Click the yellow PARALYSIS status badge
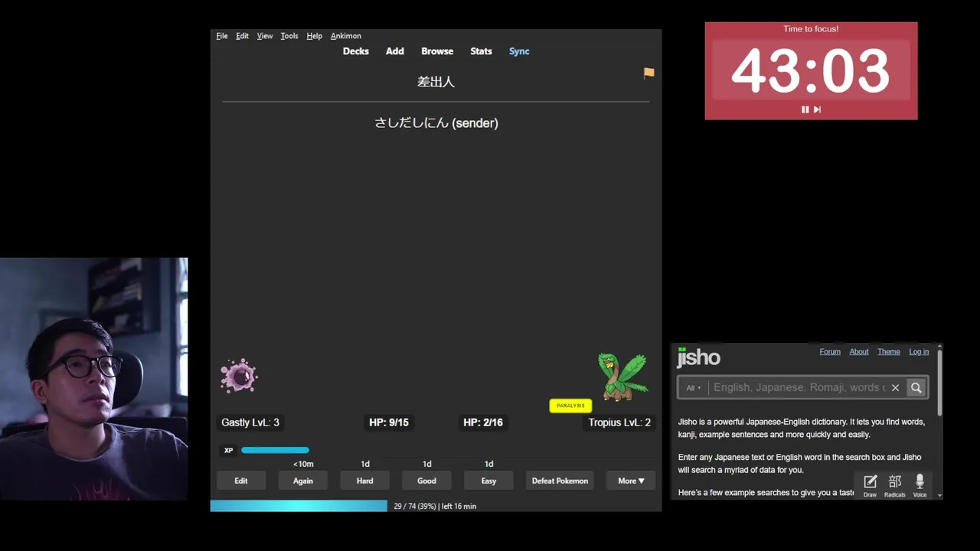Viewport: 980px width, 551px height. click(x=570, y=406)
